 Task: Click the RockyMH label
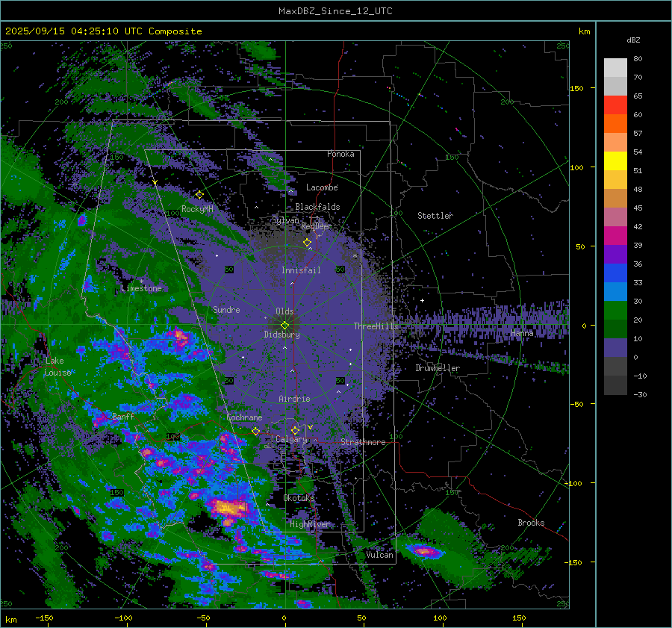[x=197, y=209]
